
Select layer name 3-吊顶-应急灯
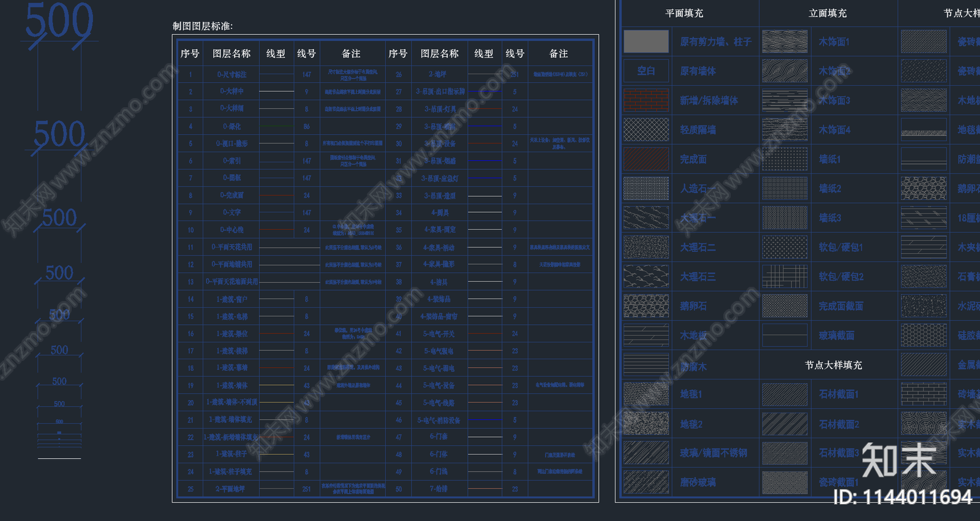440,178
